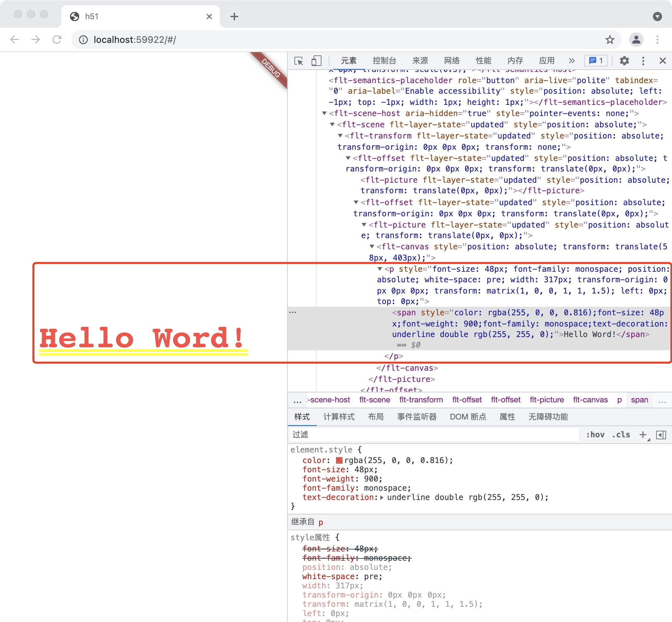Toggle the .cls class editor

(621, 435)
